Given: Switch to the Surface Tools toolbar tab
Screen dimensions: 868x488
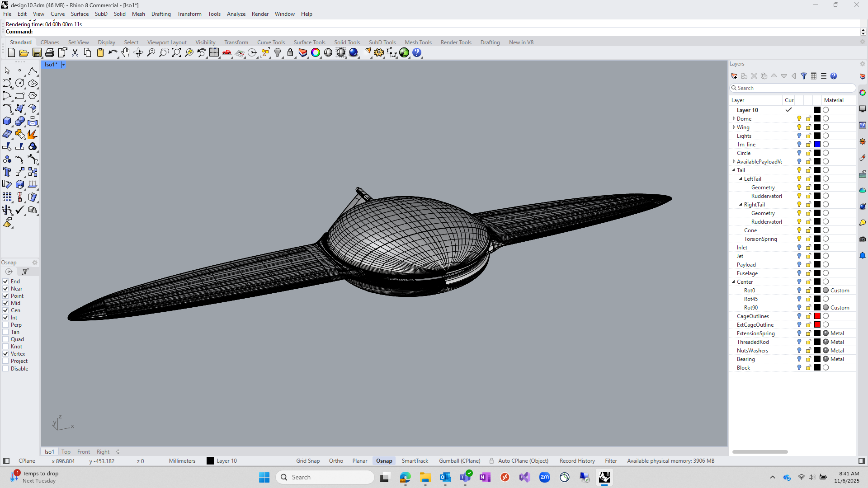Looking at the screenshot, I should 309,42.
